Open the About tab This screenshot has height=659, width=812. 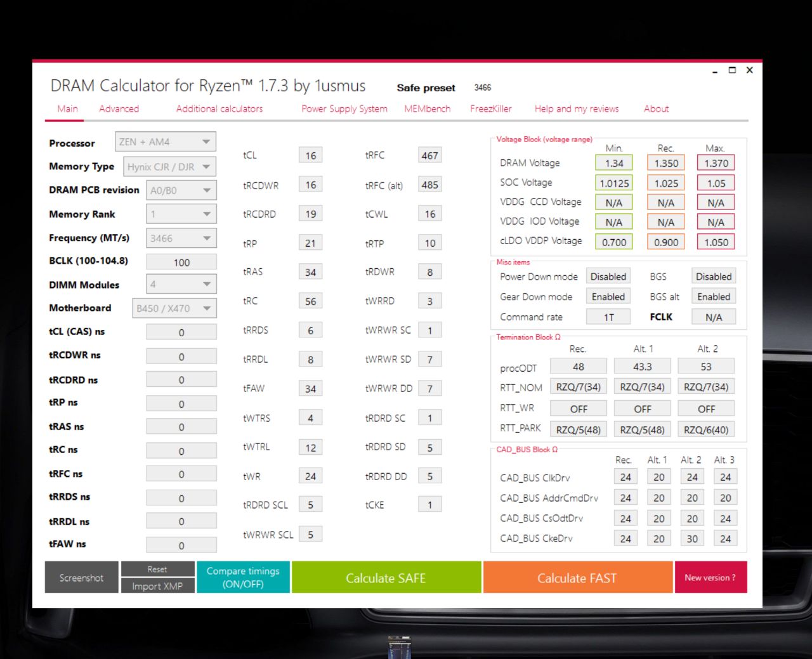[657, 108]
